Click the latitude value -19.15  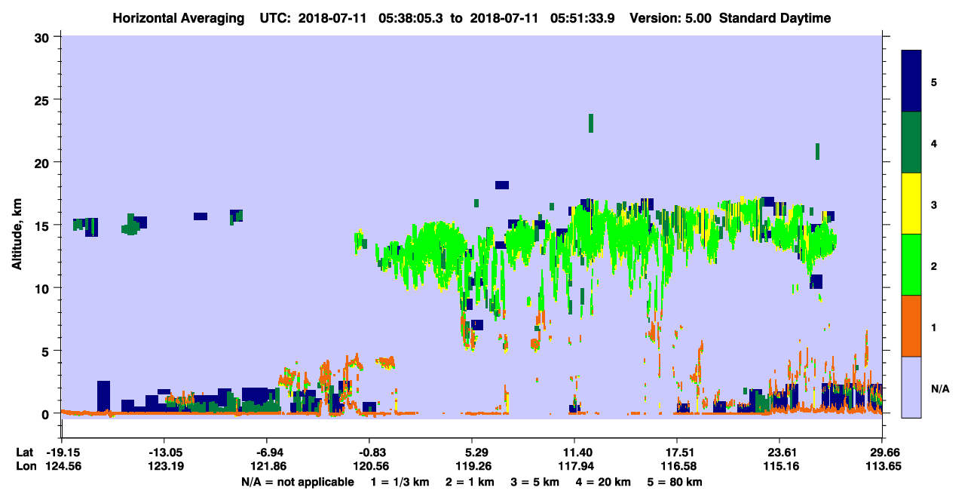coord(62,452)
